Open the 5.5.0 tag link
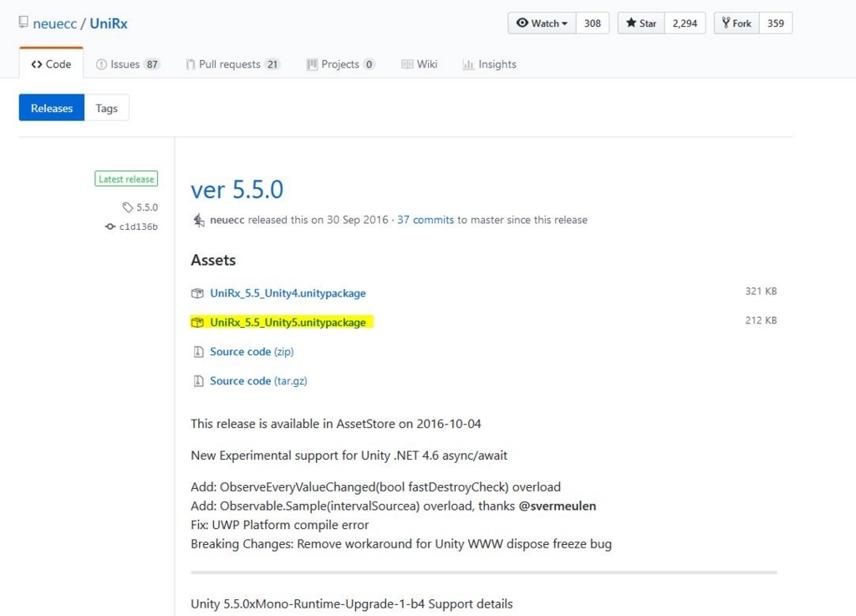Viewport: 856px width, 616px height. click(x=147, y=207)
